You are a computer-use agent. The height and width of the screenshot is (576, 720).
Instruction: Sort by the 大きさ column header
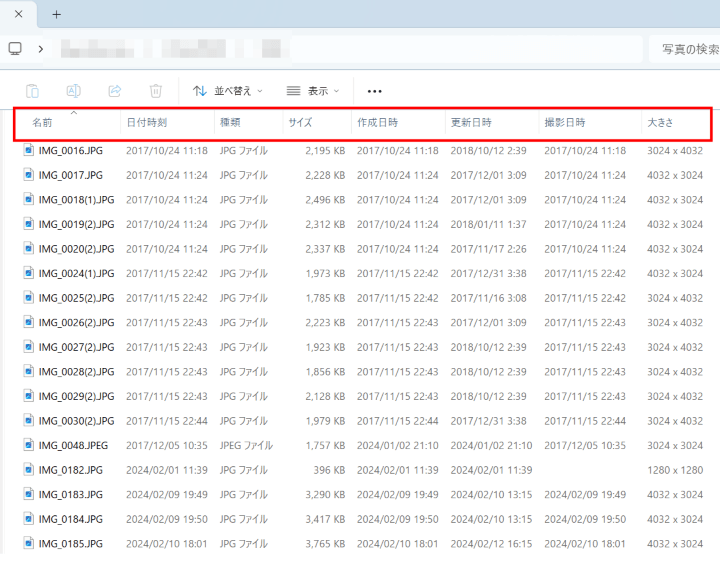coord(660,123)
